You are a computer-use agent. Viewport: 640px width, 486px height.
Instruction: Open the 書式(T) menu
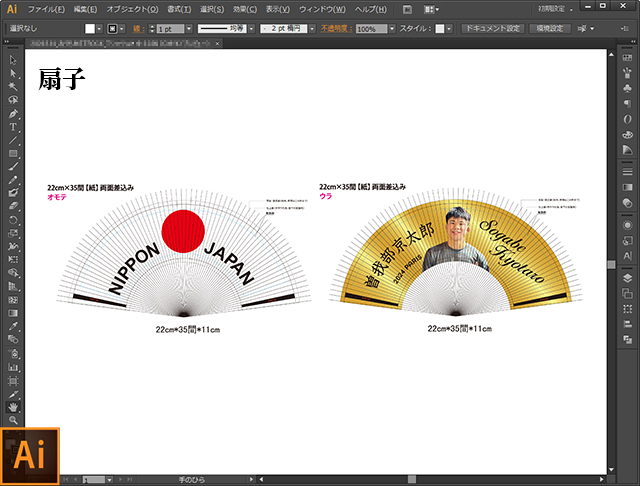point(179,9)
